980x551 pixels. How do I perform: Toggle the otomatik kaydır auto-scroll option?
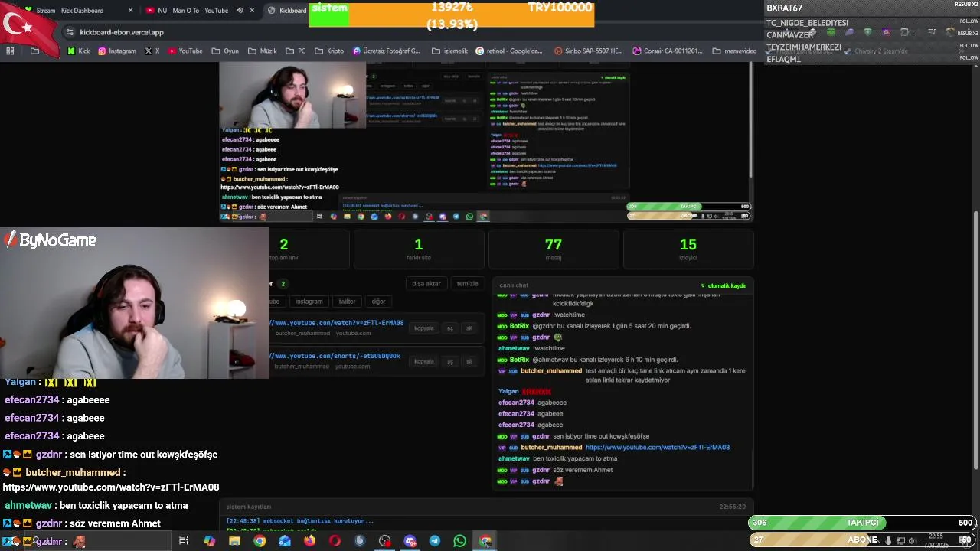pyautogui.click(x=724, y=285)
